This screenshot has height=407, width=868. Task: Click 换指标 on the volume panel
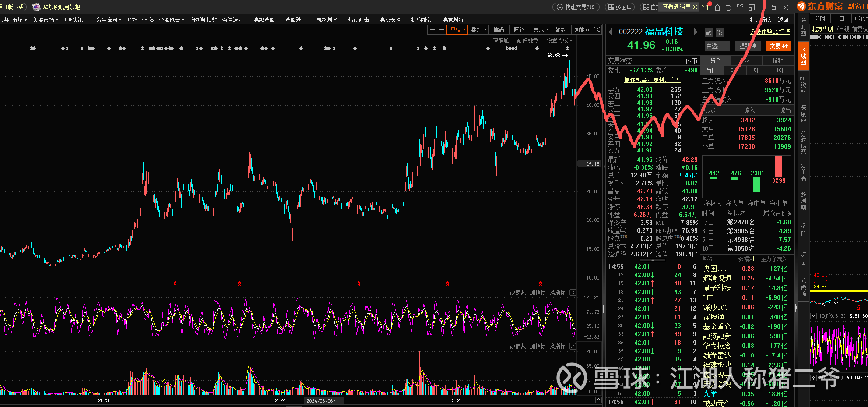click(557, 346)
